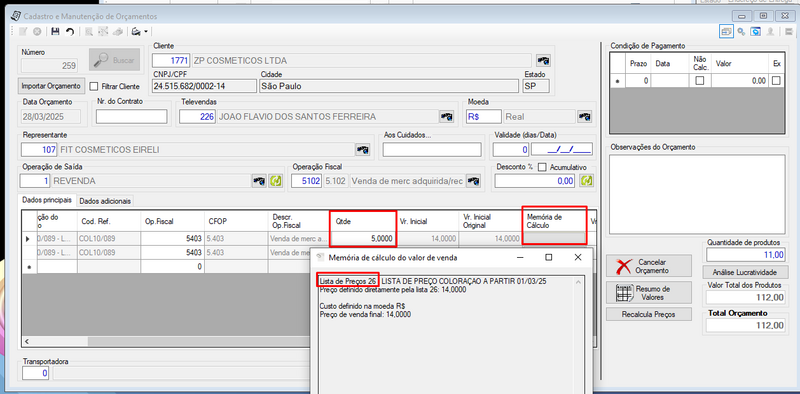Image resolution: width=800 pixels, height=394 pixels.
Task: Open Operação de Saída lookup icon beside REVENDA
Action: 259,181
